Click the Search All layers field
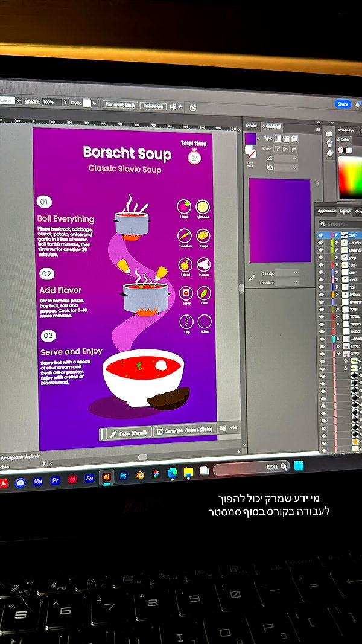The height and width of the screenshot is (644, 362). point(340,224)
